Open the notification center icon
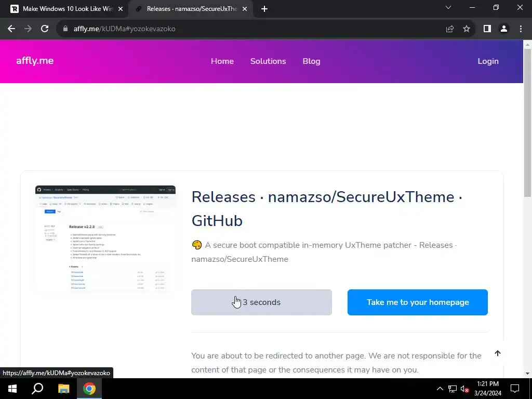 click(515, 389)
